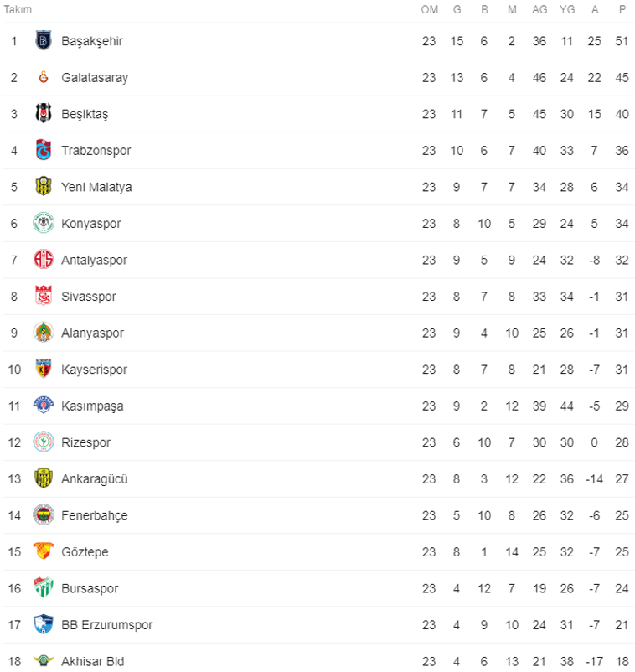Click the Takım column header

click(x=18, y=9)
